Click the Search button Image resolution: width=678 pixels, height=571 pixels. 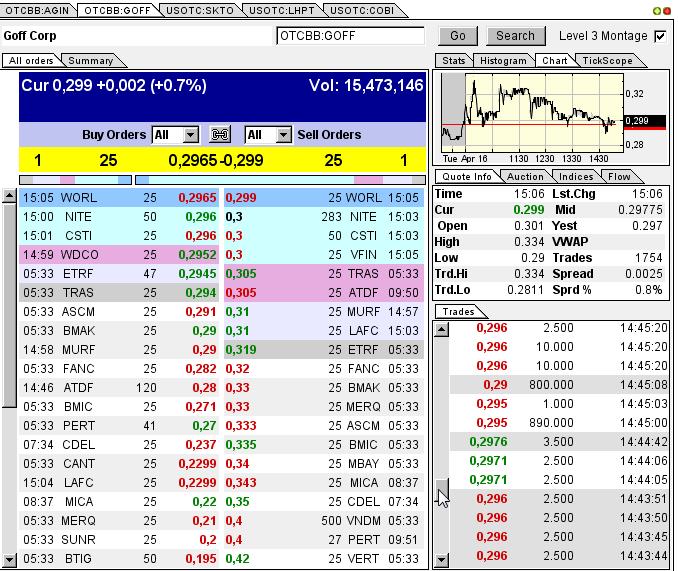click(x=515, y=36)
